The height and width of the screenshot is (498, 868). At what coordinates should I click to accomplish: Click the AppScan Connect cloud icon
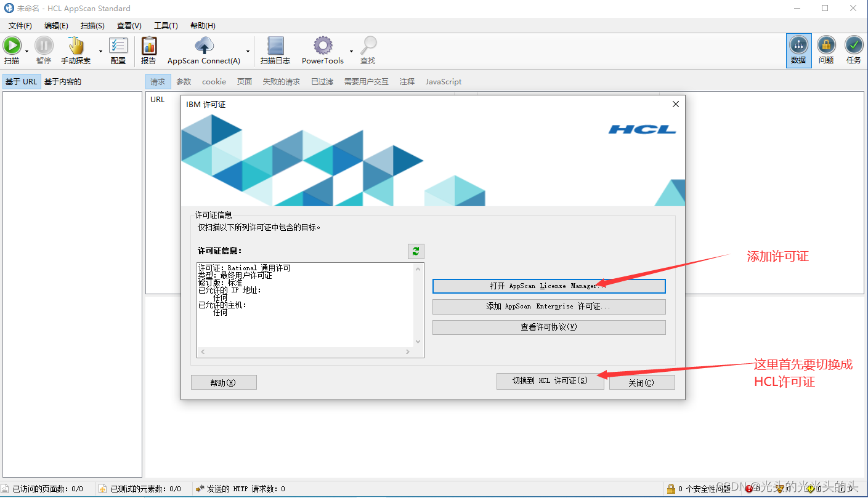pyautogui.click(x=204, y=46)
